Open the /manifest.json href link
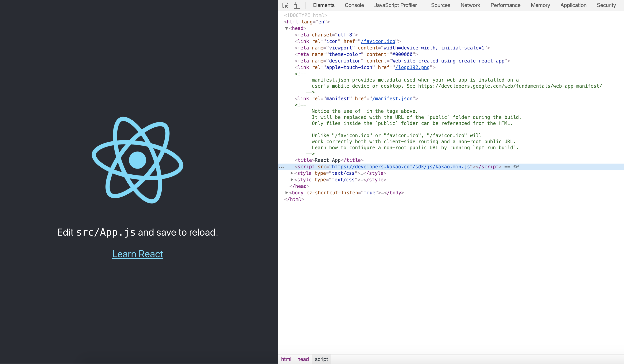The width and height of the screenshot is (624, 364). (x=392, y=98)
